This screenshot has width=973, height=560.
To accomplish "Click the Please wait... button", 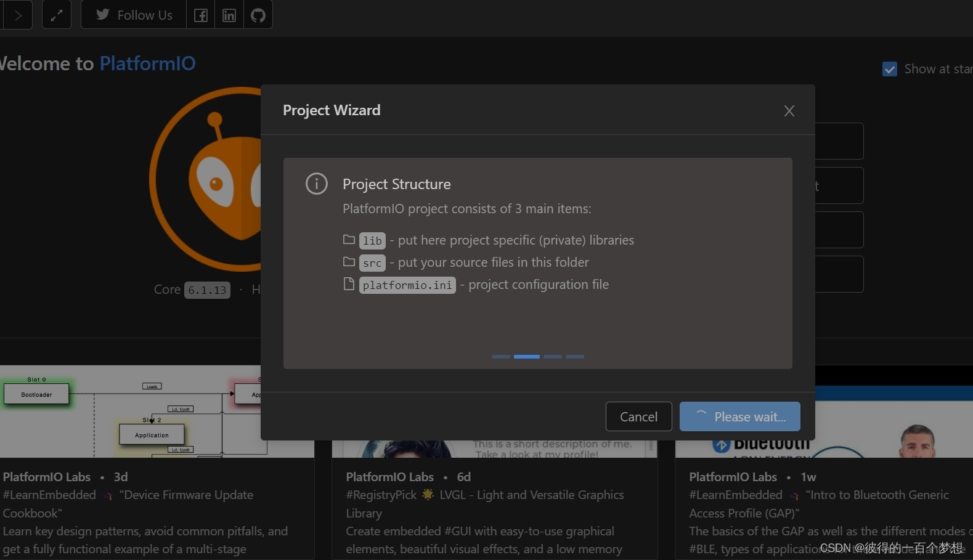I will 740,416.
